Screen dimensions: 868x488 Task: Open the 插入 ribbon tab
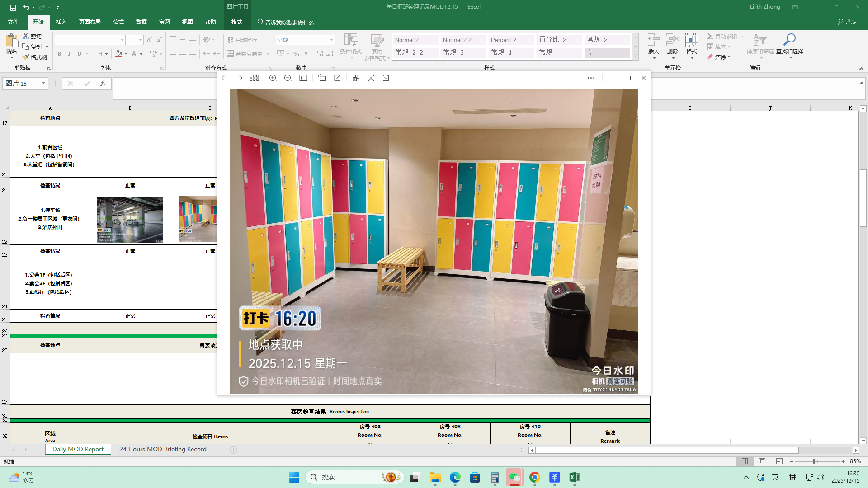61,22
